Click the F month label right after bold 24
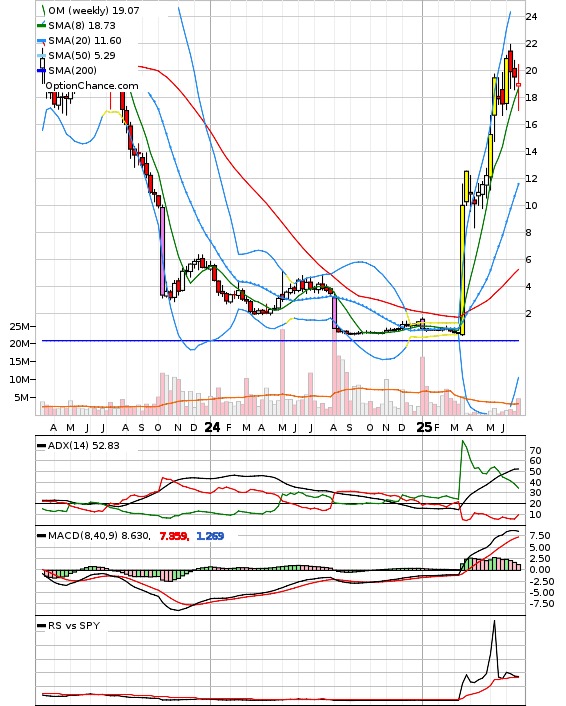 pos(228,428)
